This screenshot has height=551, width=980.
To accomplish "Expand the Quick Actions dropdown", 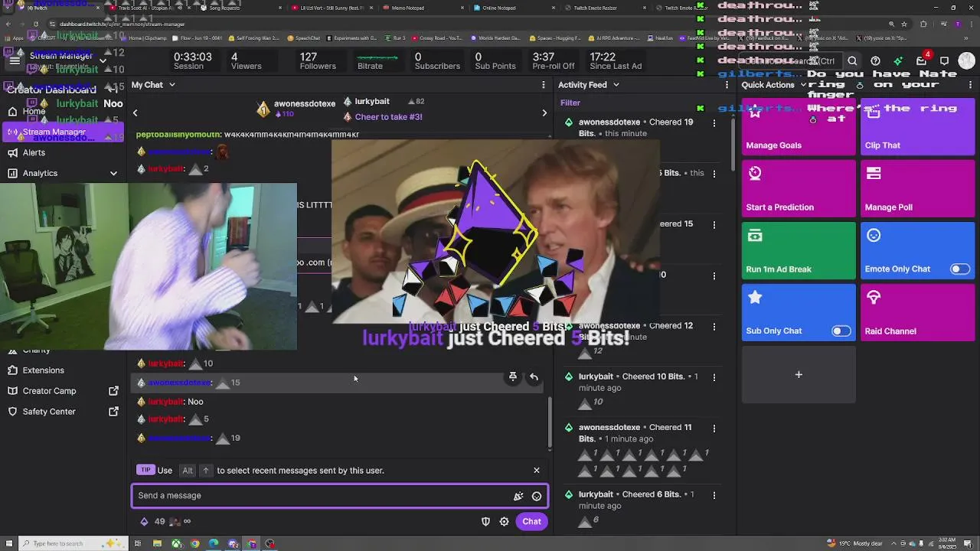I will (x=803, y=85).
